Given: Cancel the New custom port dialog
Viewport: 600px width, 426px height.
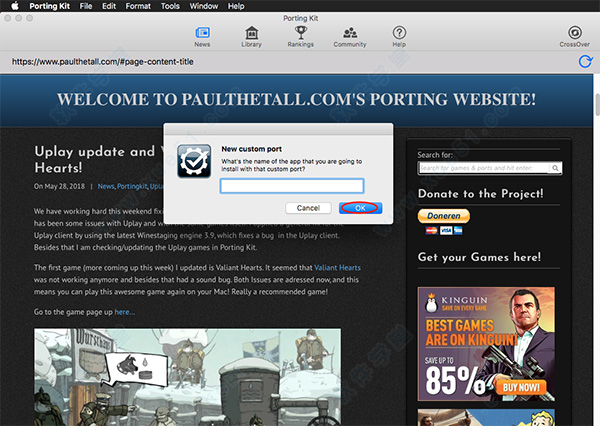Looking at the screenshot, I should (x=308, y=208).
